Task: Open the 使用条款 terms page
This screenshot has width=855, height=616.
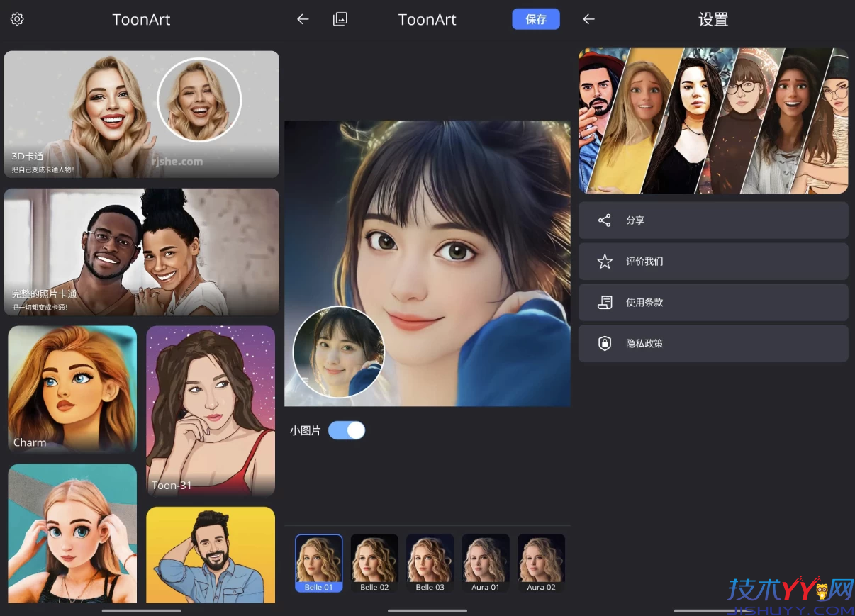Action: pyautogui.click(x=713, y=302)
